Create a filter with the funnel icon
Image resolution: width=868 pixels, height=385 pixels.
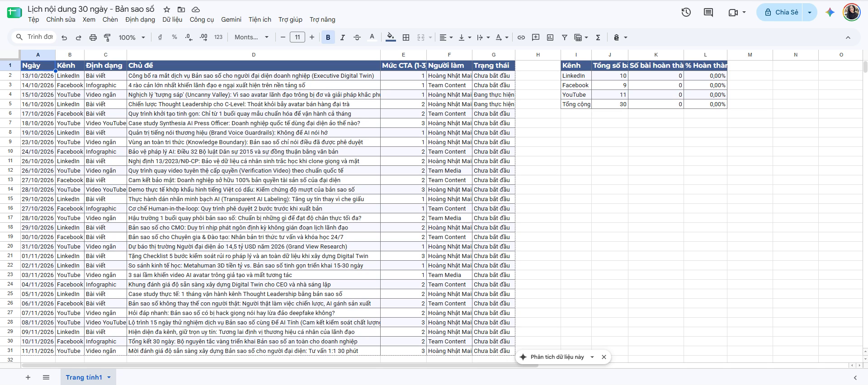point(565,38)
